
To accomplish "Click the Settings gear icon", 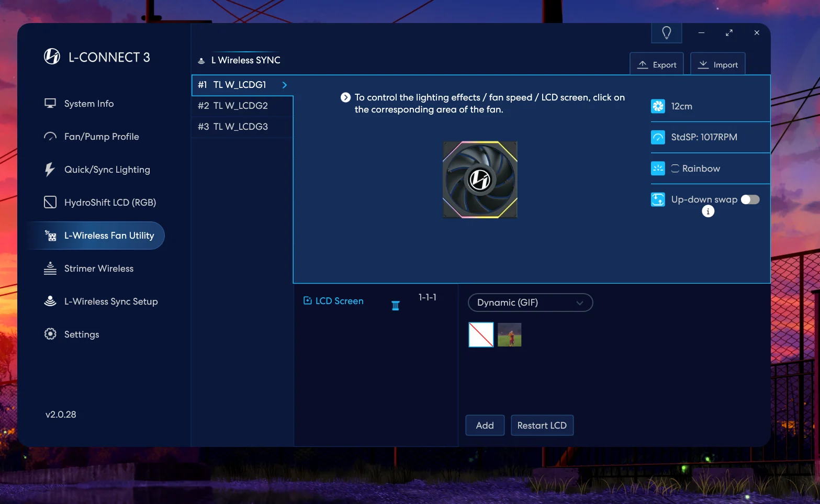I will (x=50, y=334).
